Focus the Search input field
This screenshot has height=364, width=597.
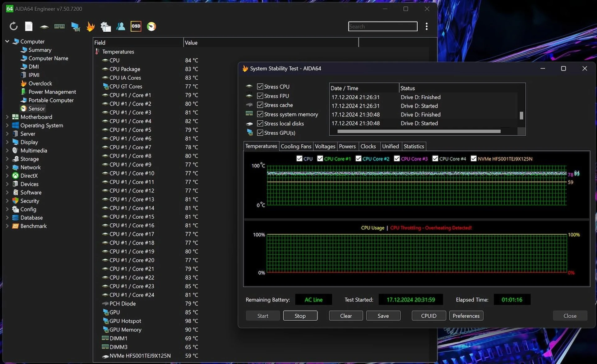383,26
